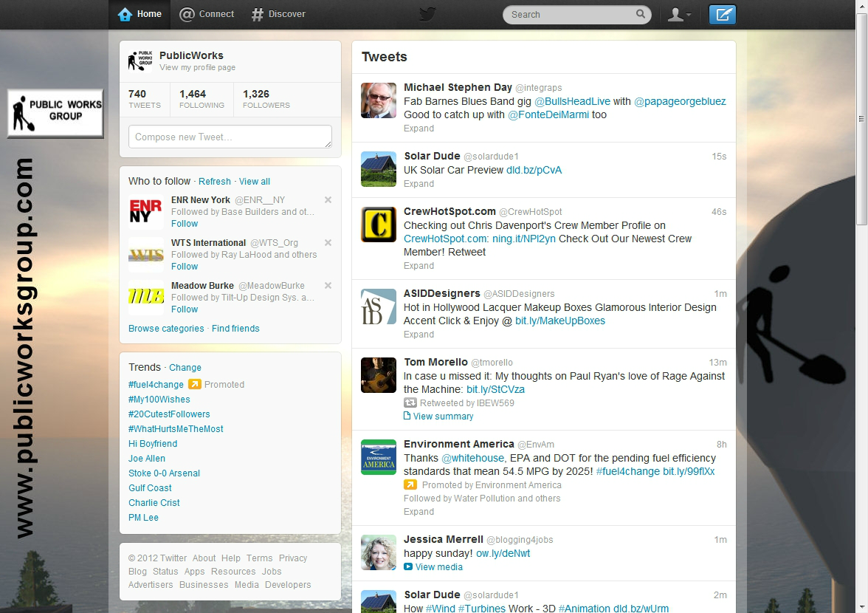The width and height of the screenshot is (868, 613).
Task: Dismiss the WTS International suggestion
Action: click(x=328, y=242)
